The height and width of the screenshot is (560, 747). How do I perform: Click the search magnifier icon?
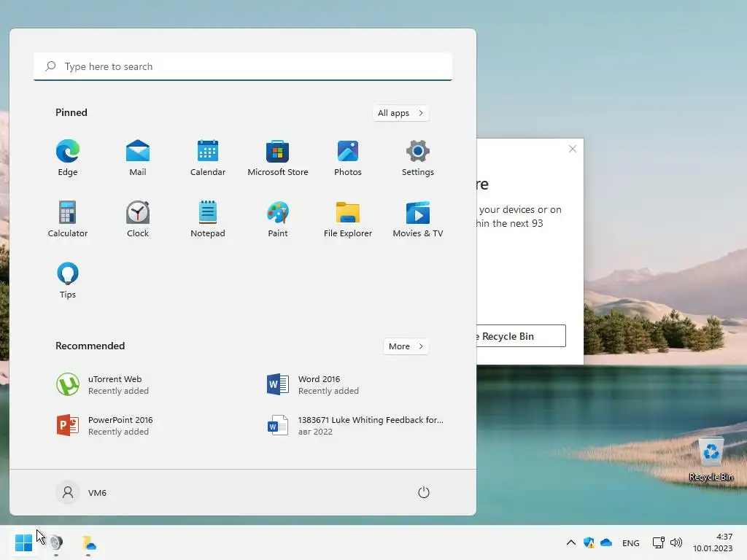pos(50,66)
